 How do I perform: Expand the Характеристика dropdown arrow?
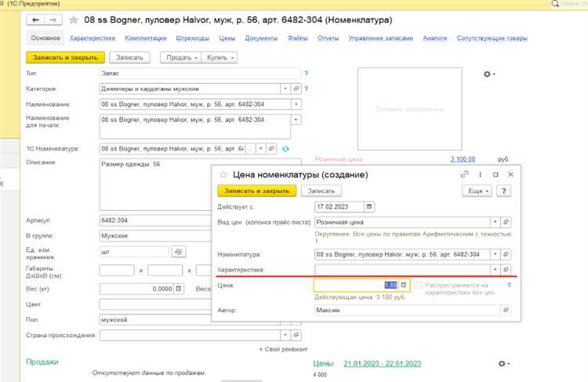[x=494, y=270]
